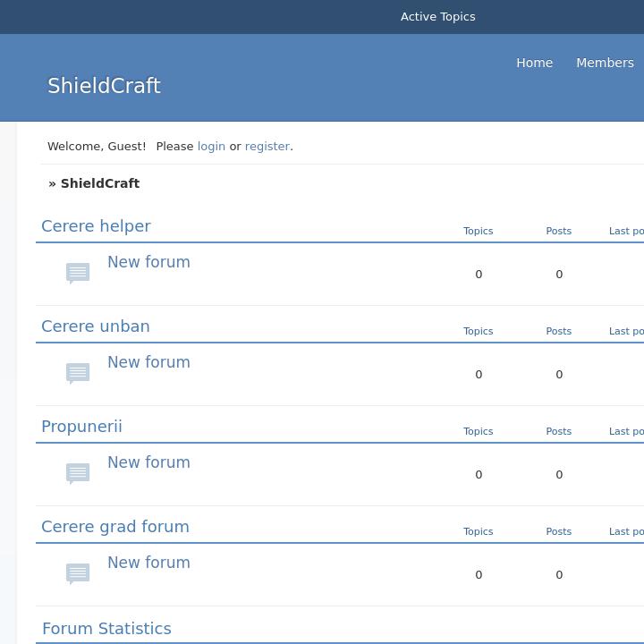Open the Cerere grad forum category heading
Viewport: 644px width, 644px height.
point(115,527)
